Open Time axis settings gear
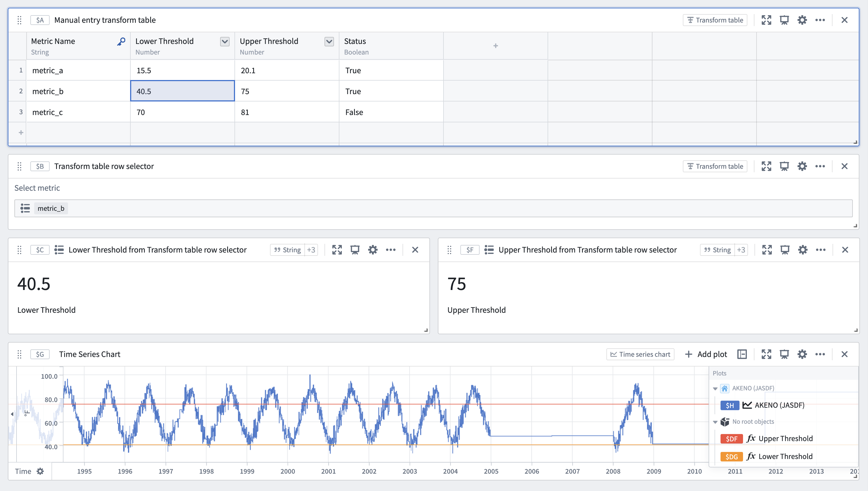This screenshot has height=491, width=868. 40,471
